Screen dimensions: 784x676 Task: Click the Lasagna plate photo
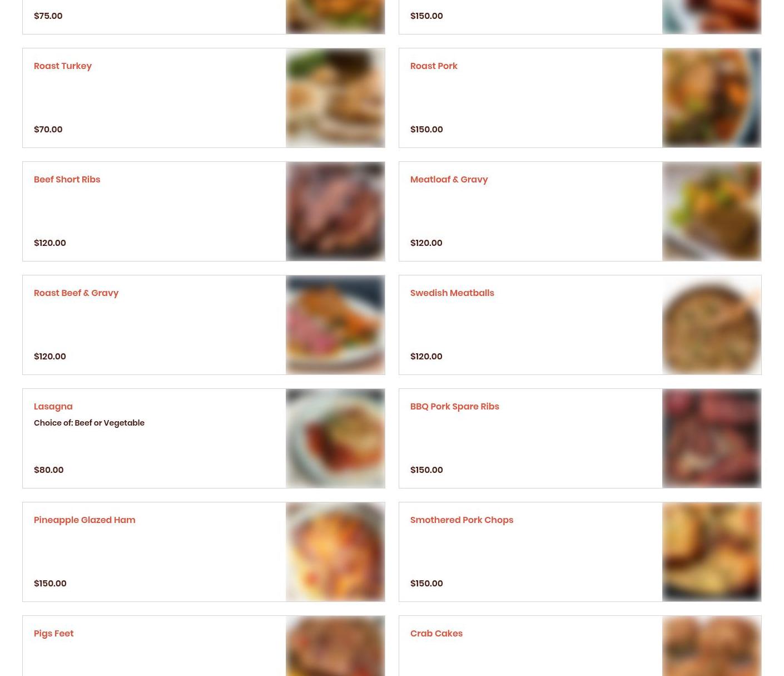(335, 438)
